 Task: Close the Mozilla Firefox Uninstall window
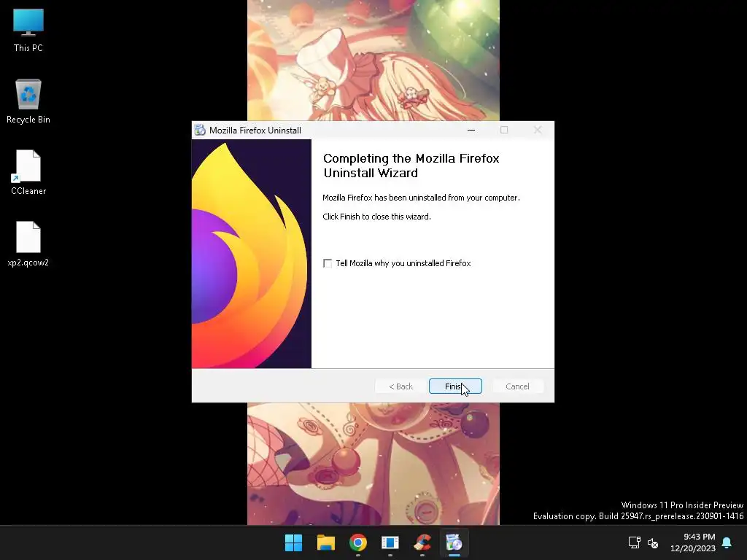[x=538, y=130]
